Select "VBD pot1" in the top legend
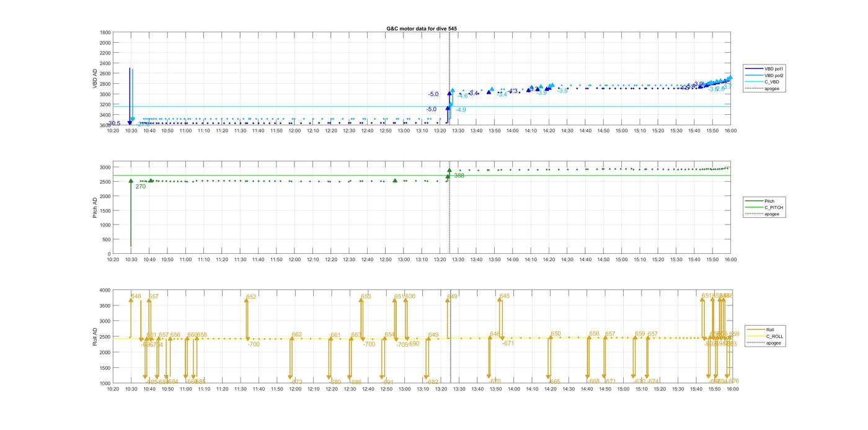This screenshot has height=430, width=868. click(774, 68)
